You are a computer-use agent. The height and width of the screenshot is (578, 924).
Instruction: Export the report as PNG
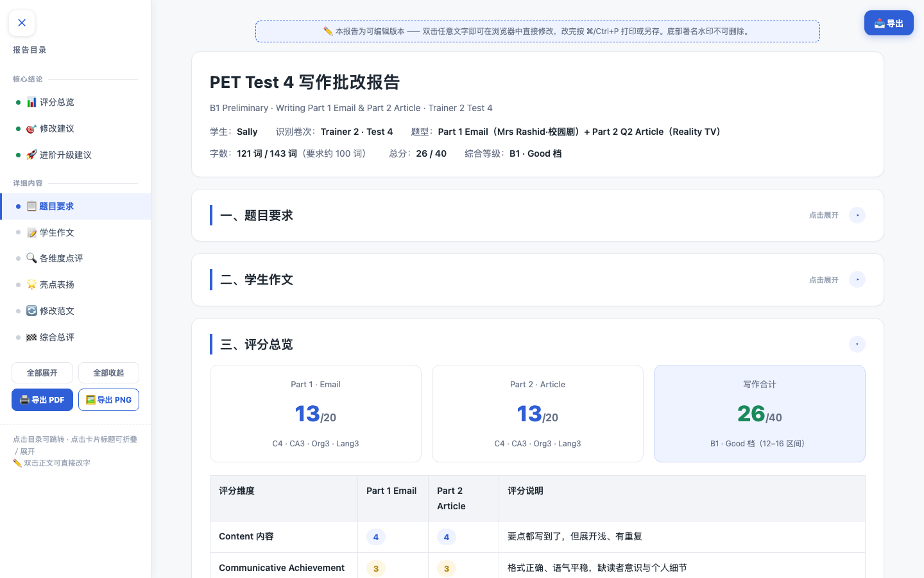click(108, 399)
